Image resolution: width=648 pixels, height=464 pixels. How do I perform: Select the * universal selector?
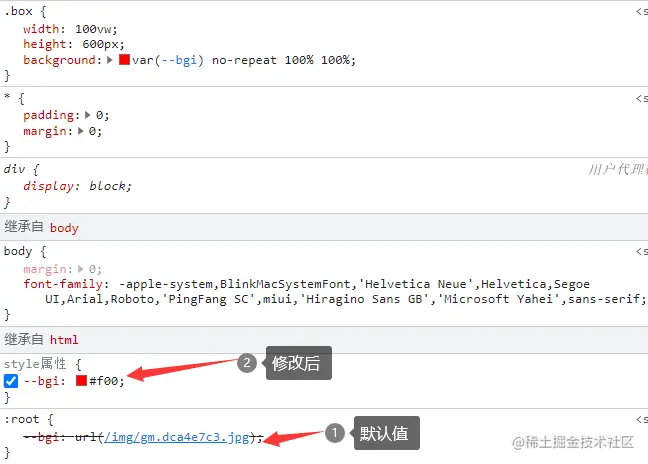7,98
